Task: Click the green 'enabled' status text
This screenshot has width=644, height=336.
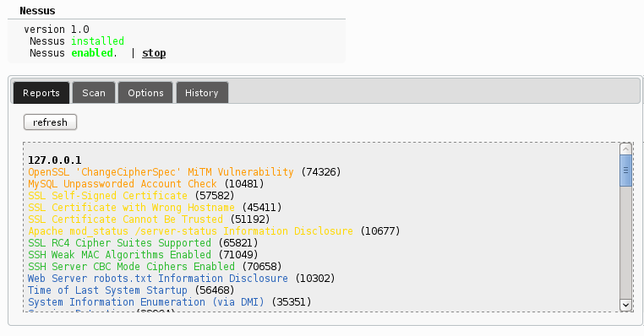Action: click(92, 53)
